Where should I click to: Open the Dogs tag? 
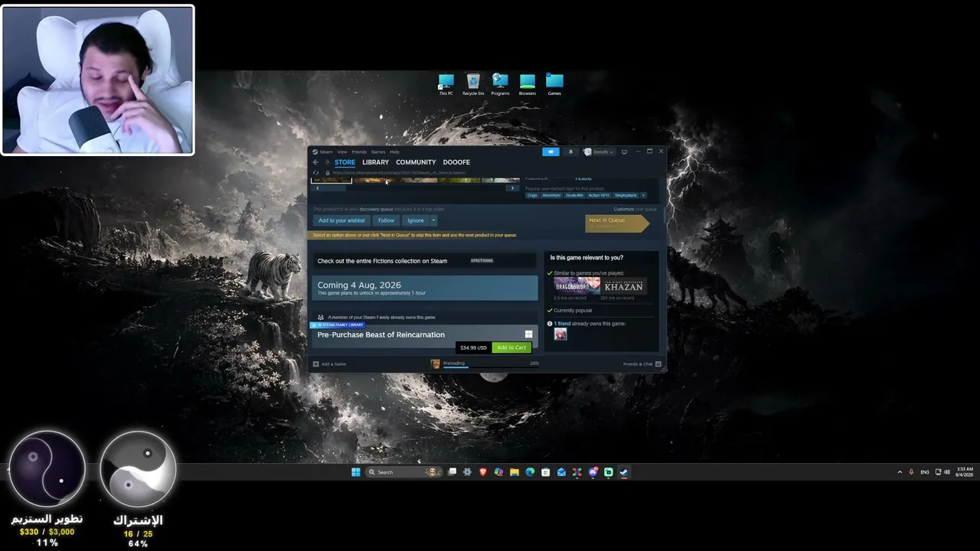point(532,195)
